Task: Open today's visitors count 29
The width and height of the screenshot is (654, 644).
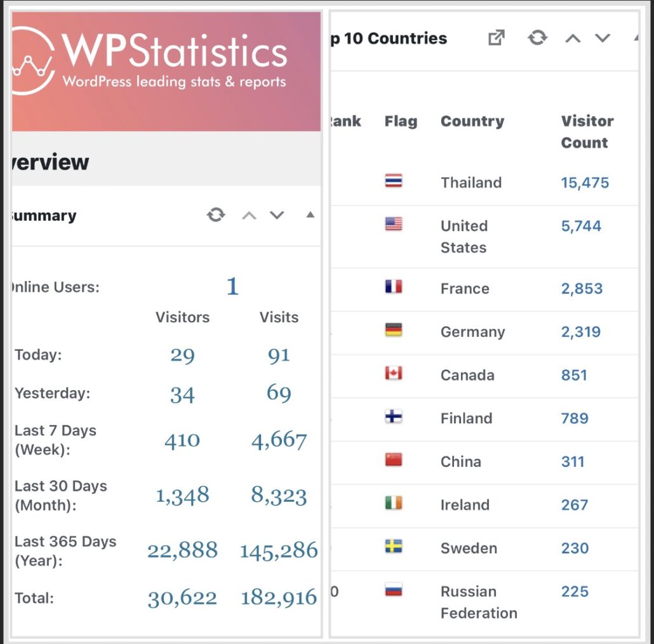Action: pos(182,355)
